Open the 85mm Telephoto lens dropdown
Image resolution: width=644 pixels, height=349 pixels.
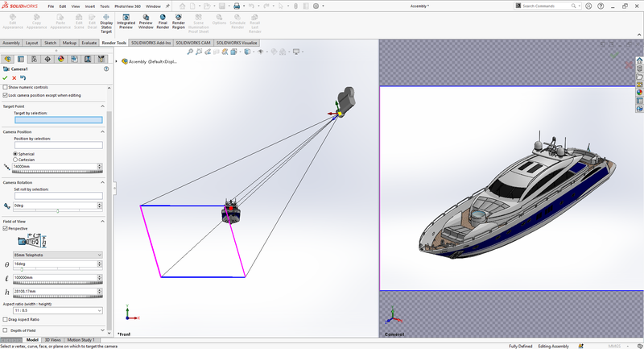(58, 255)
